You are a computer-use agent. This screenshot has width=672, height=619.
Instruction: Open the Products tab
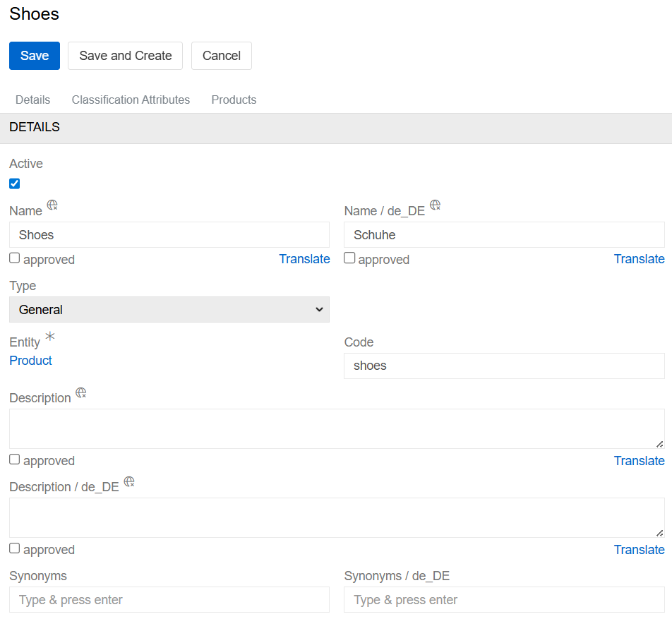click(x=234, y=100)
